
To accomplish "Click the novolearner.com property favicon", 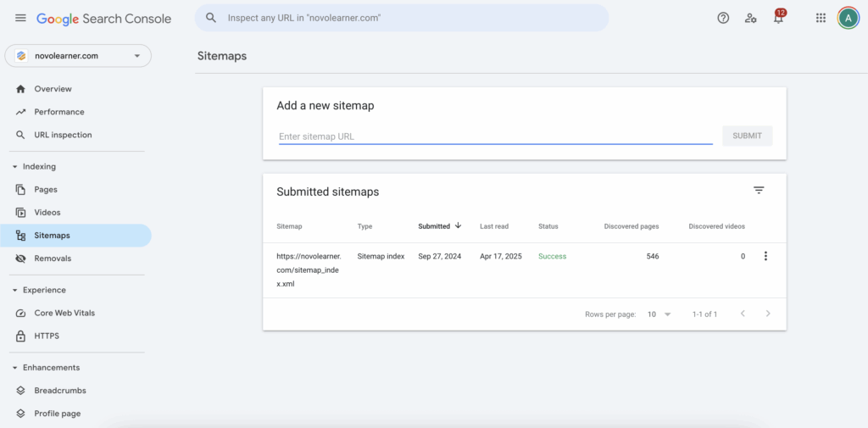I will click(21, 56).
